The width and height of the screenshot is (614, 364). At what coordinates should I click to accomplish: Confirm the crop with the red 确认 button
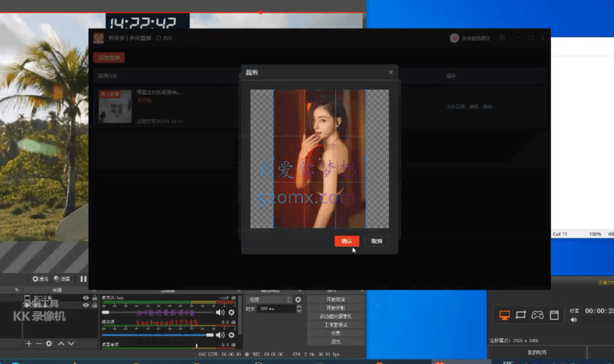pyautogui.click(x=346, y=241)
